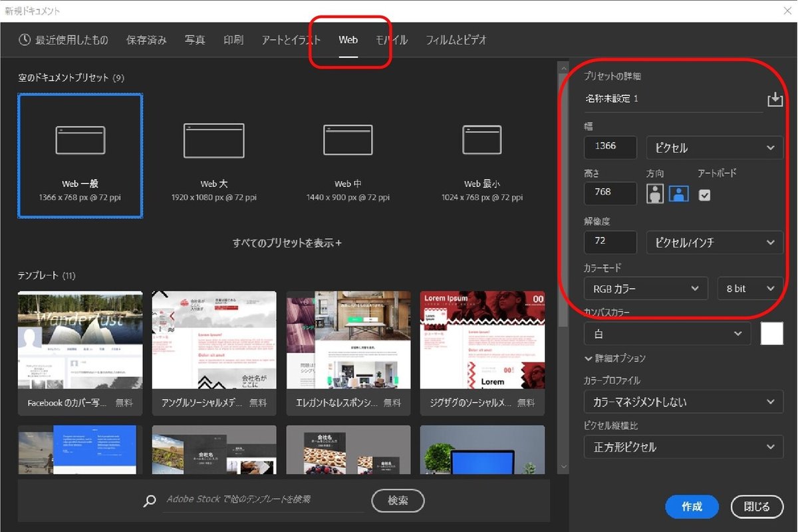The height and width of the screenshot is (532, 798).
Task: Close the 新規ドキュメント dialog window
Action: [787, 9]
